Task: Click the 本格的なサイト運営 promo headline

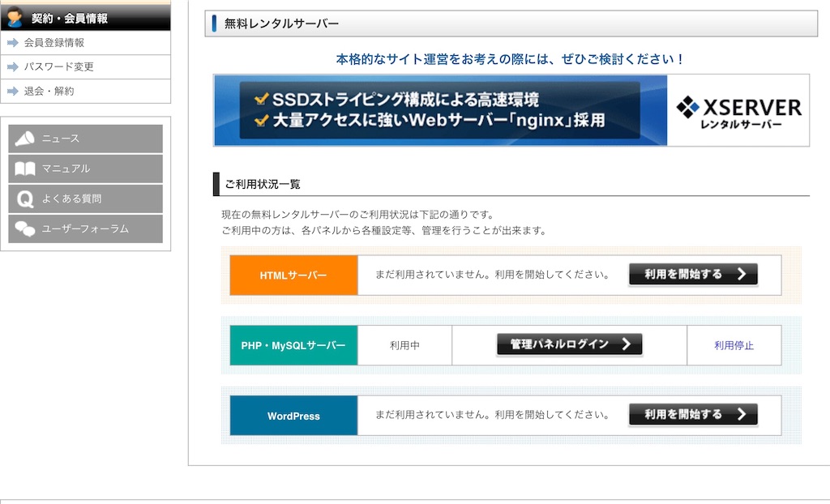Action: click(x=511, y=59)
